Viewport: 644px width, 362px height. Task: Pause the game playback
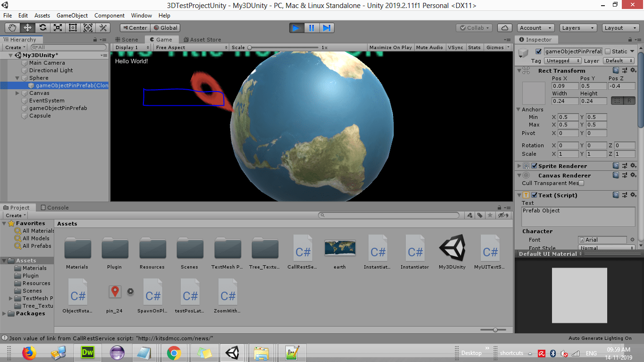coord(311,28)
